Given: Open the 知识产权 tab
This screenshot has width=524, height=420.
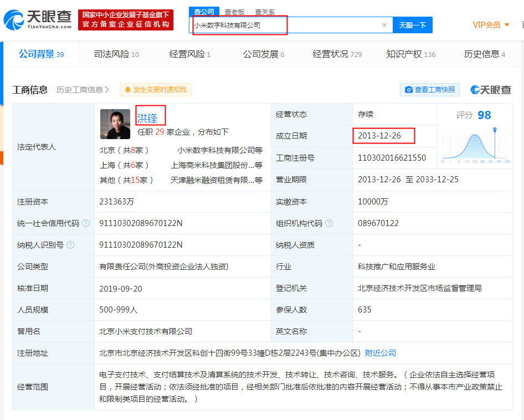Looking at the screenshot, I should point(410,54).
